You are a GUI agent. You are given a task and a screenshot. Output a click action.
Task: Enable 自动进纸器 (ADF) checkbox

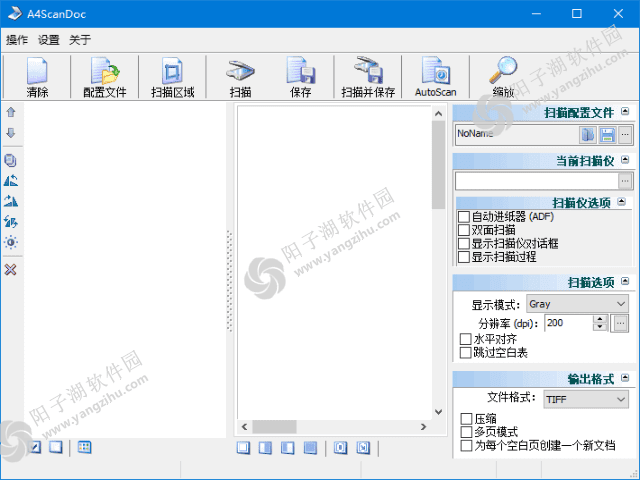click(x=464, y=216)
